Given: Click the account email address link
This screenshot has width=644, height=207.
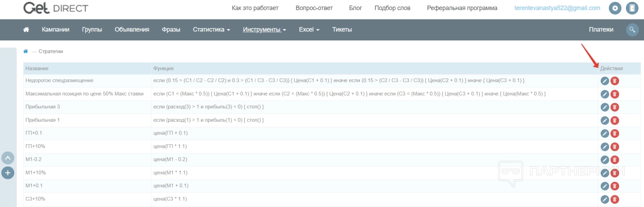Looking at the screenshot, I should point(557,8).
